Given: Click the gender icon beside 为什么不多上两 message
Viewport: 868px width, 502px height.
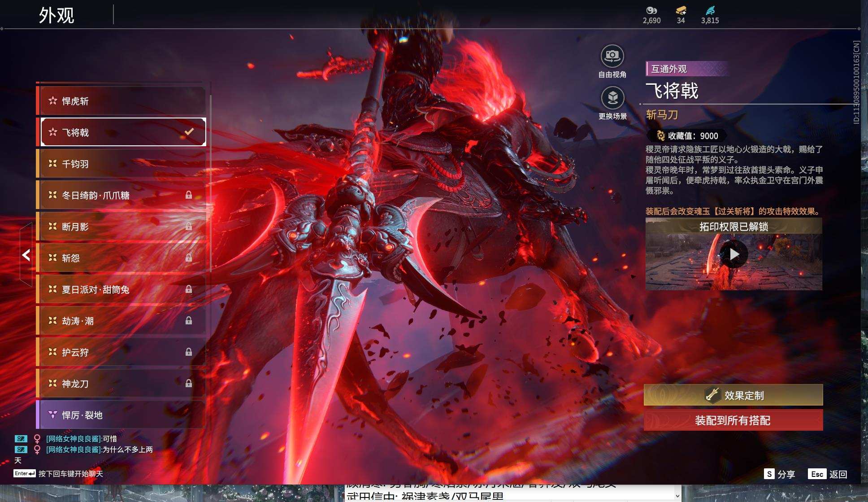Looking at the screenshot, I should click(37, 450).
